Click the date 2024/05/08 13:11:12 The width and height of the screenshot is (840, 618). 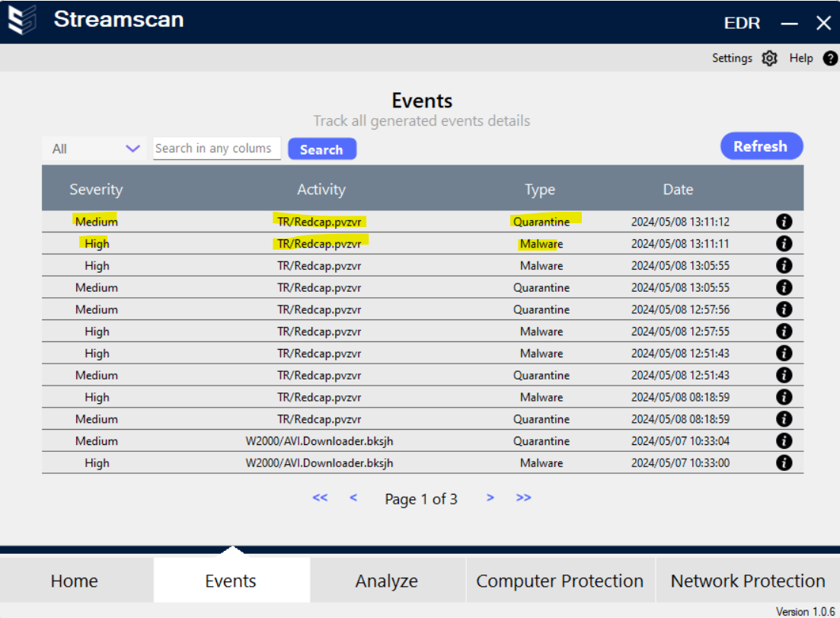[680, 221]
